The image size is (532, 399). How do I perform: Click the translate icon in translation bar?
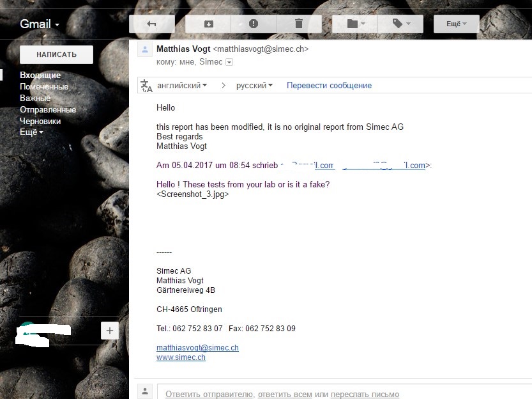point(147,85)
